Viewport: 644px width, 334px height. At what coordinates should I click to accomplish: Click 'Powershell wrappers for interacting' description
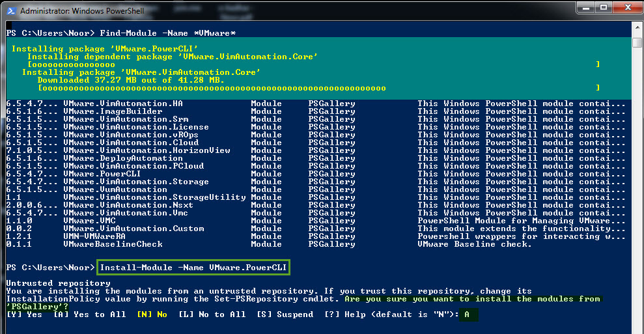521,236
